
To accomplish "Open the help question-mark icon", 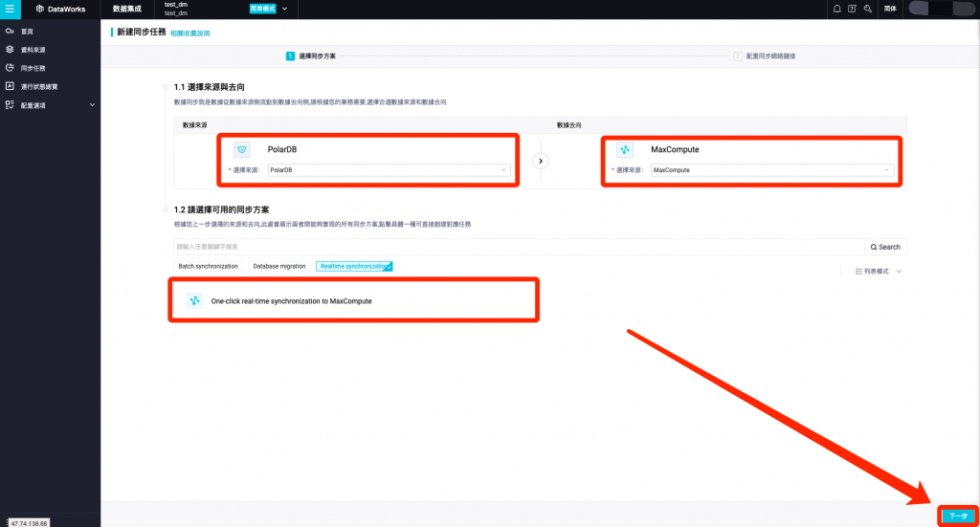I will pyautogui.click(x=852, y=9).
